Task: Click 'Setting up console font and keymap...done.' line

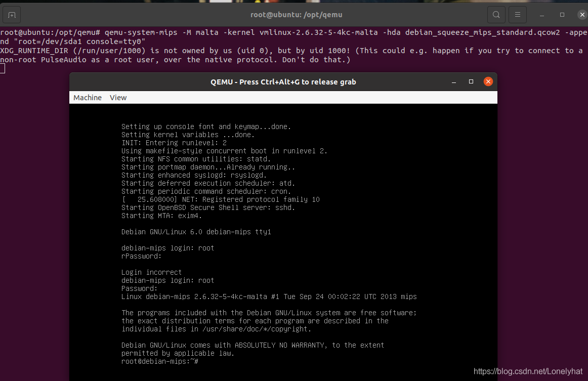Action: click(206, 127)
